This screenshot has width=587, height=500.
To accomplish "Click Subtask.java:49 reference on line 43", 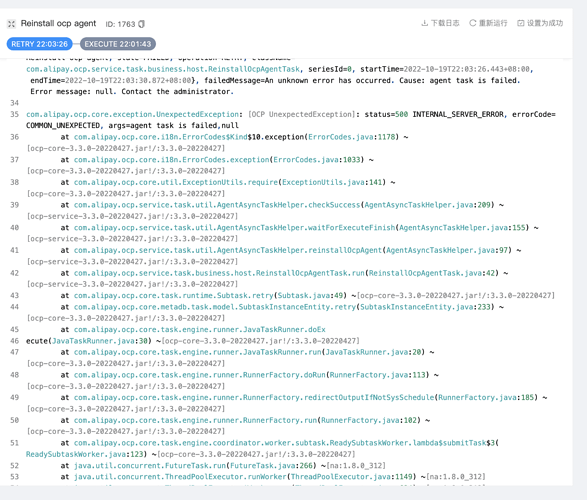I will click(x=310, y=296).
